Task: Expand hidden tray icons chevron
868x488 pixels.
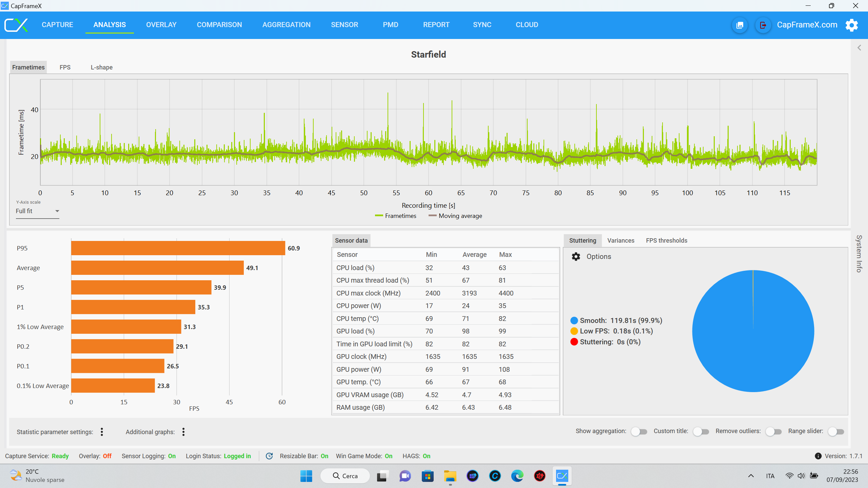Action: click(x=751, y=476)
